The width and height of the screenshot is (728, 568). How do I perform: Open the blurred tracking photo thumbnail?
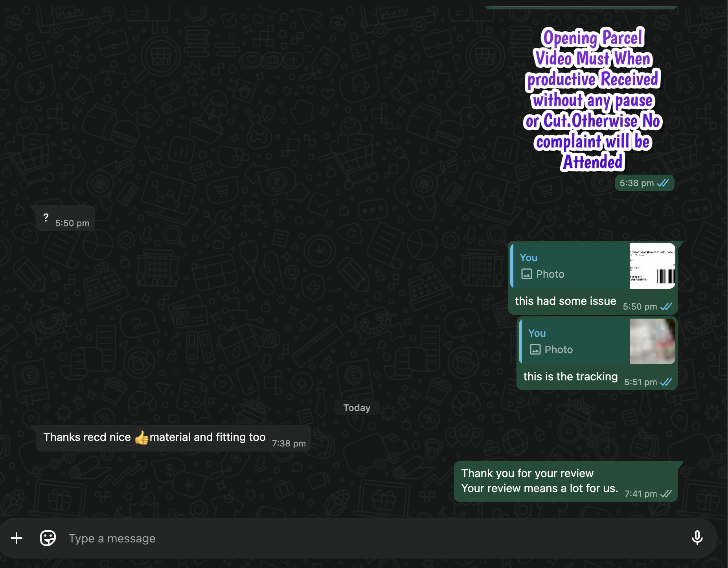(x=652, y=341)
